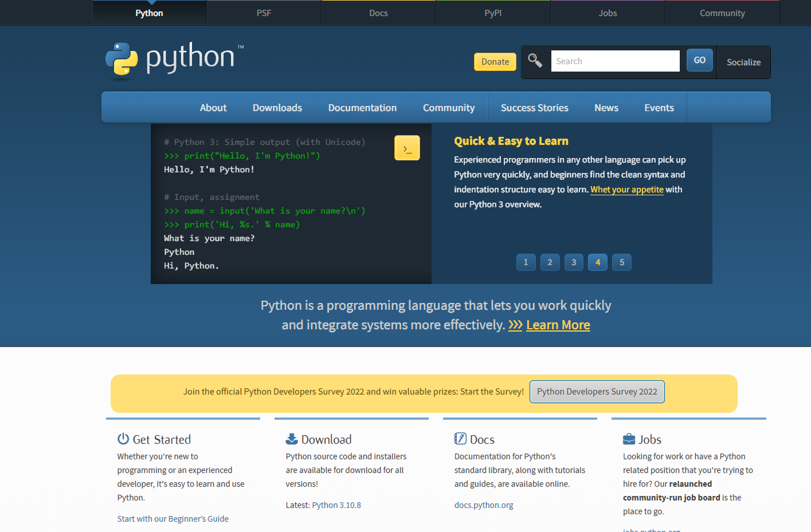Viewport: 811px width, 532px height.
Task: Follow the Whet your appetite link
Action: click(x=626, y=189)
